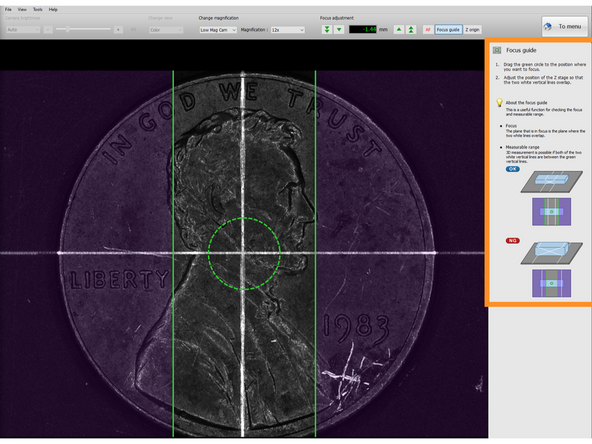Click the brightness increase plus button

118,30
